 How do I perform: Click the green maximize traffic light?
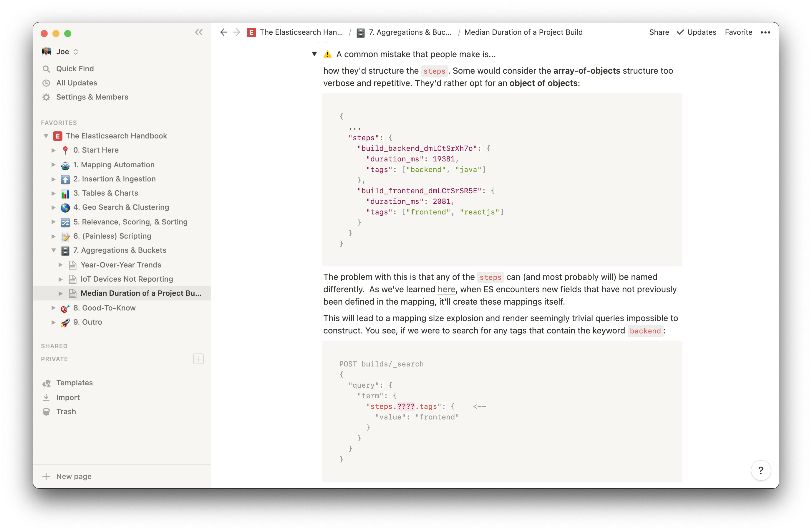pyautogui.click(x=68, y=34)
